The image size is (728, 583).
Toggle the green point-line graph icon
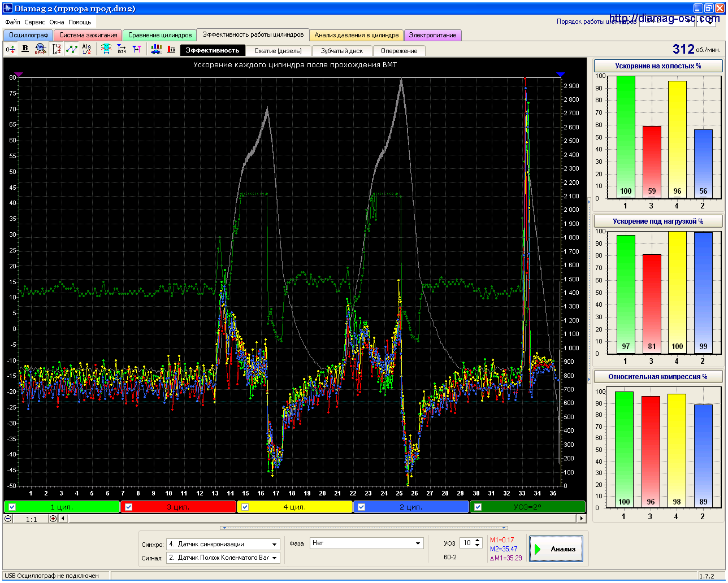pos(71,49)
